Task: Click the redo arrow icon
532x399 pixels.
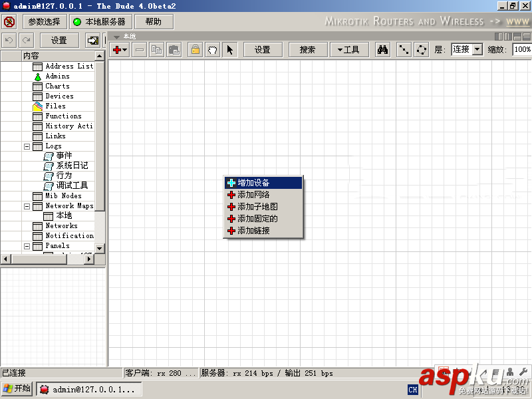Action: coord(26,41)
